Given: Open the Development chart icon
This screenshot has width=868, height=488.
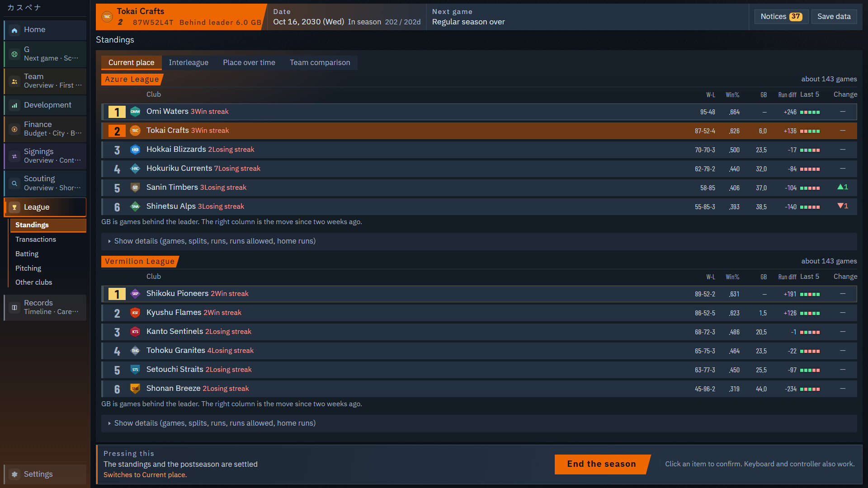Looking at the screenshot, I should tap(14, 105).
